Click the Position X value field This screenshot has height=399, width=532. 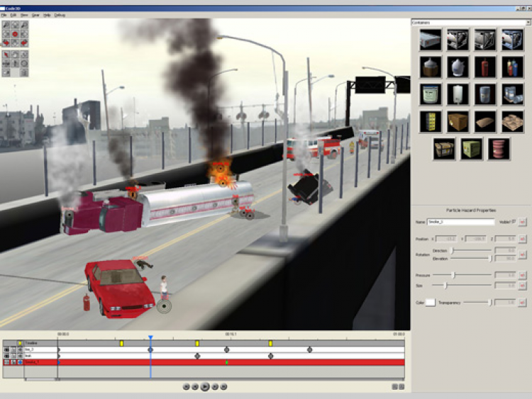446,239
